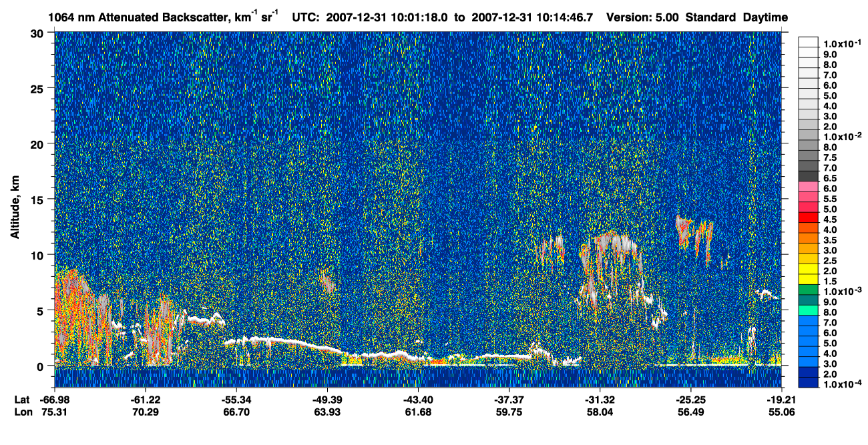
Task: Click longitude value '70.29'
Action: (145, 412)
